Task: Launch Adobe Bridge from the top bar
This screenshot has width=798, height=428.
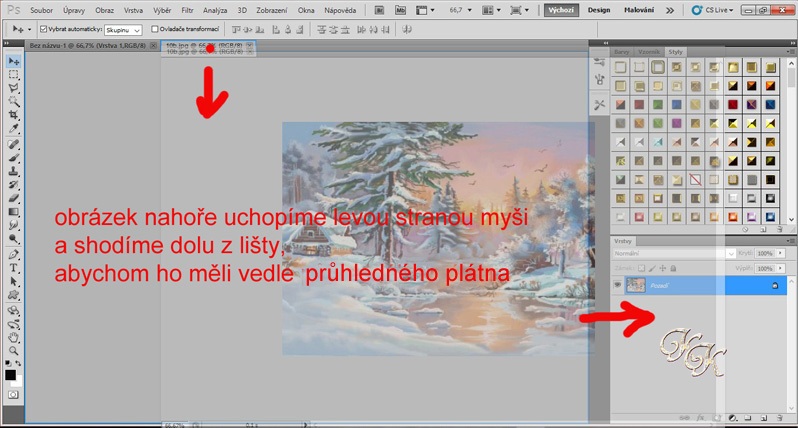Action: (379, 10)
